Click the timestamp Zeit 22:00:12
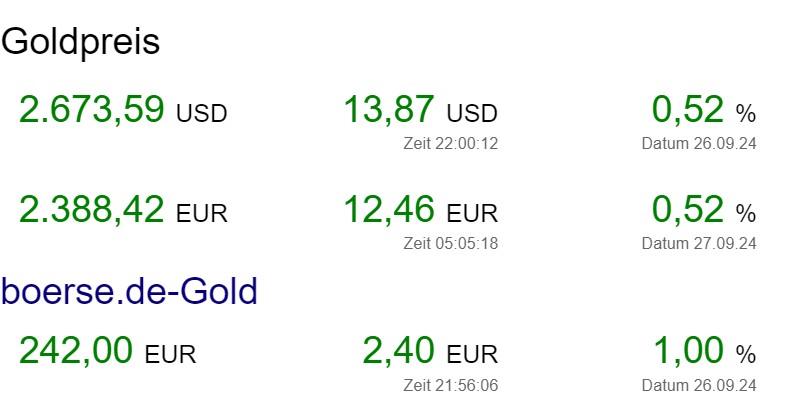 tap(450, 143)
